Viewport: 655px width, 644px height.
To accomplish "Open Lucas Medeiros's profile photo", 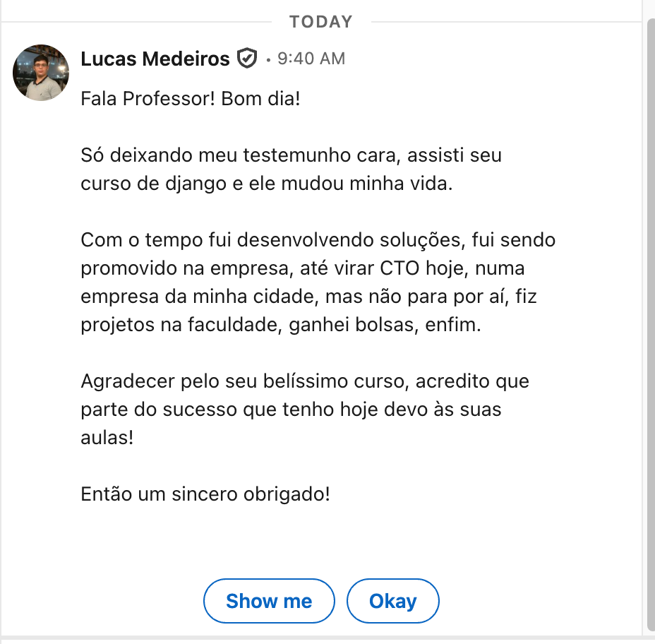I will pyautogui.click(x=41, y=73).
